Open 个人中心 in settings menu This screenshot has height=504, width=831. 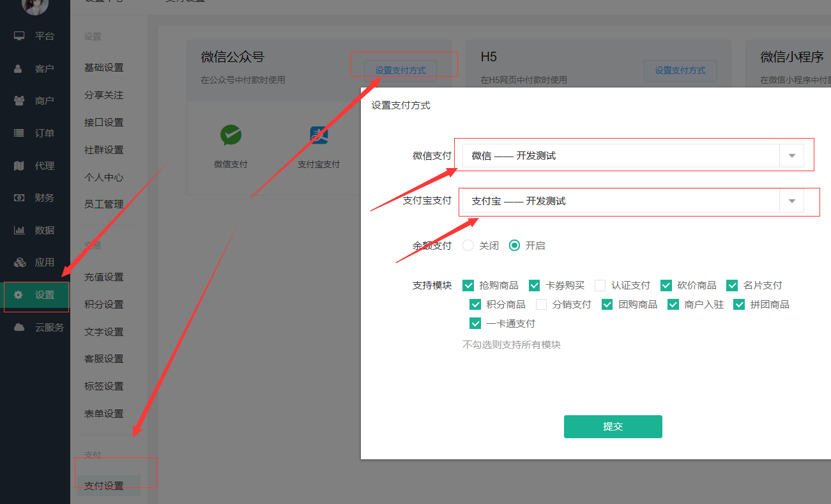click(104, 177)
